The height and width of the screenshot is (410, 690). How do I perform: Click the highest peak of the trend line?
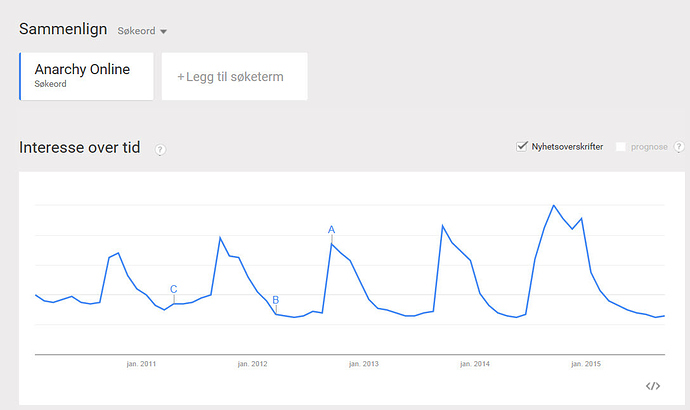(x=554, y=205)
